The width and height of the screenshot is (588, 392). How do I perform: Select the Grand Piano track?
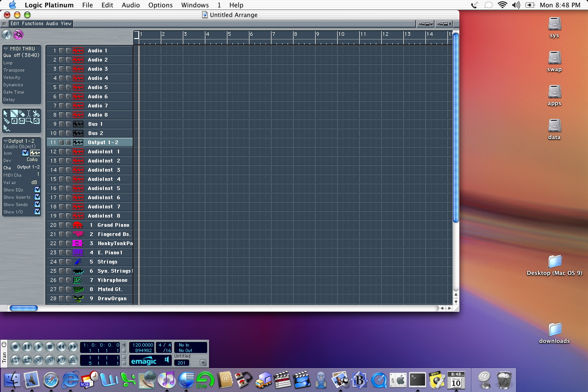pyautogui.click(x=113, y=225)
